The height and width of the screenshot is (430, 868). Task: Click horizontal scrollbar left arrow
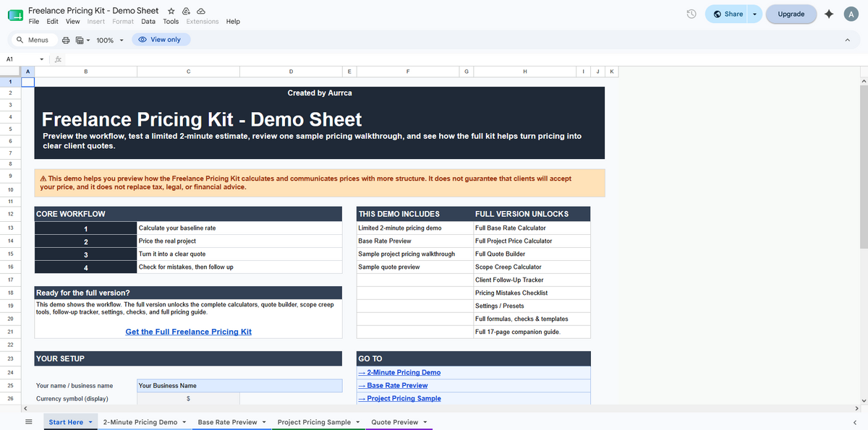[25, 409]
